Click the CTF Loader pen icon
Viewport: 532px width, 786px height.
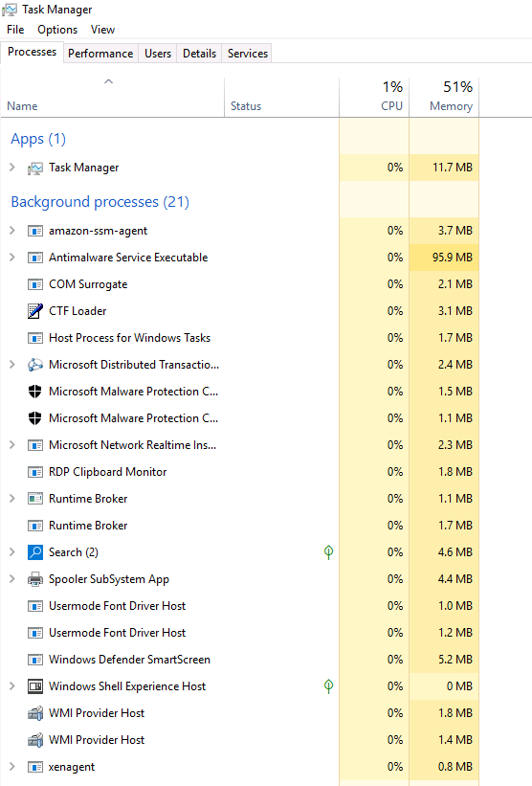(35, 311)
